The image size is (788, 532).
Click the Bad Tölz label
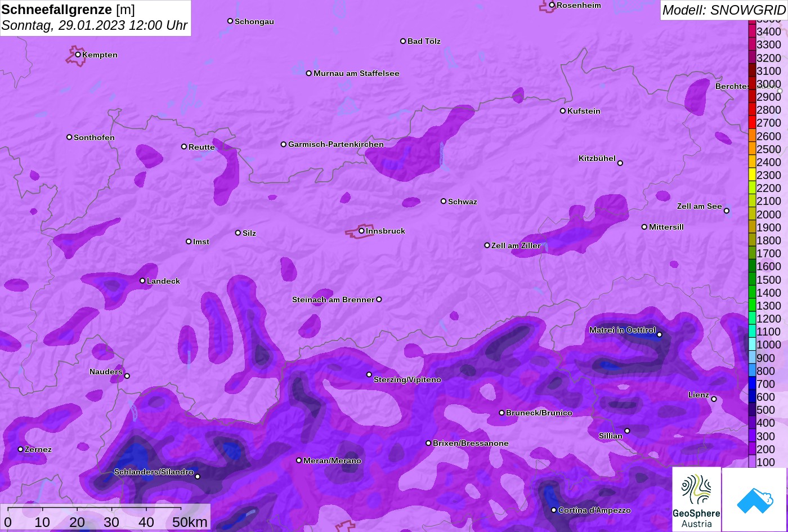tap(424, 41)
